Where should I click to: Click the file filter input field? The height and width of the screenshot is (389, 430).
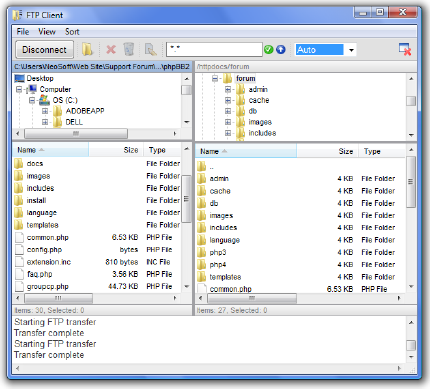click(x=214, y=50)
